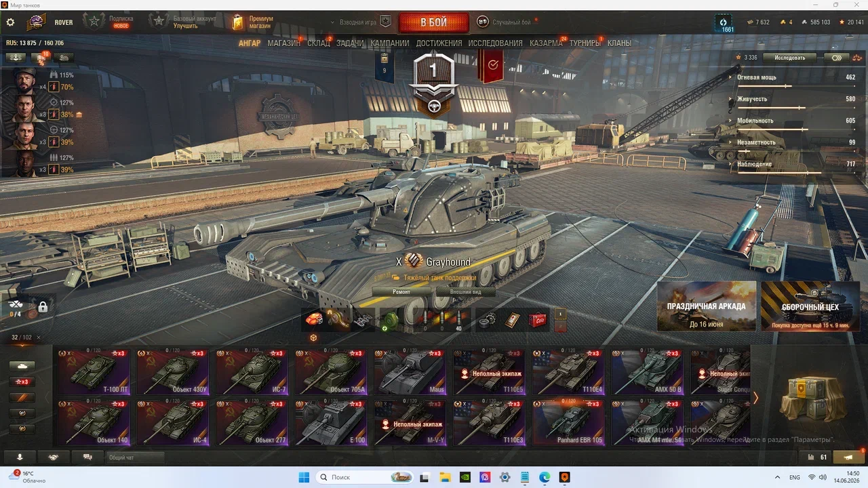Open the tank carousel toggle button bottom right
The width and height of the screenshot is (868, 488).
(x=848, y=457)
